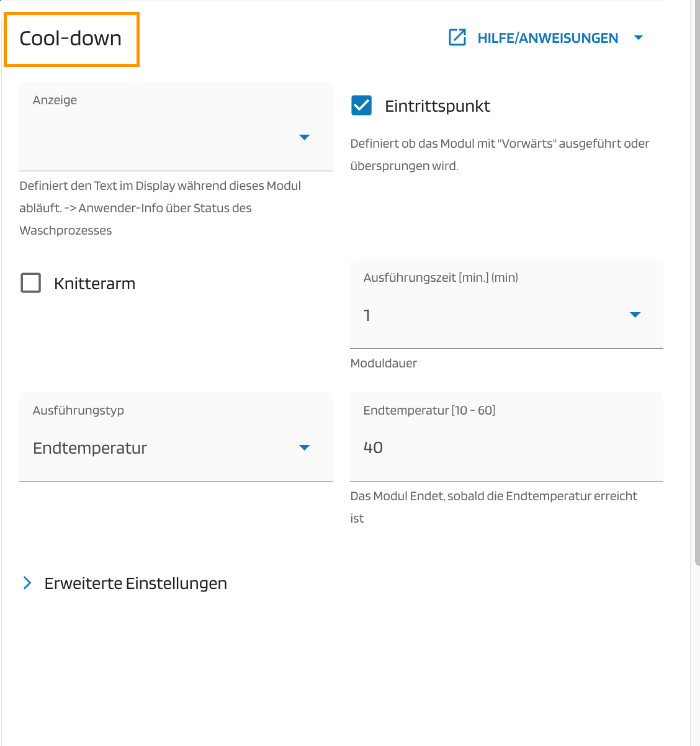The width and height of the screenshot is (700, 746).
Task: Click the Eintrittspunkt label text
Action: tap(437, 106)
